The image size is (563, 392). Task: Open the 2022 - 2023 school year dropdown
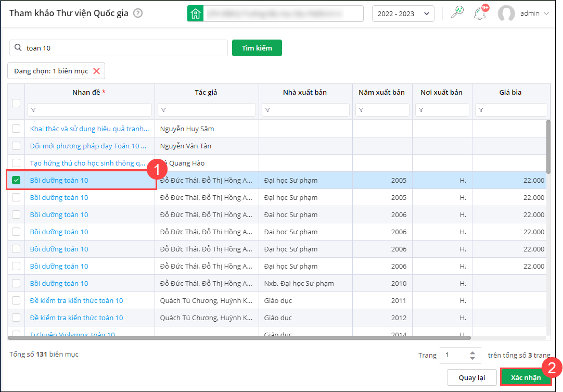pos(403,14)
